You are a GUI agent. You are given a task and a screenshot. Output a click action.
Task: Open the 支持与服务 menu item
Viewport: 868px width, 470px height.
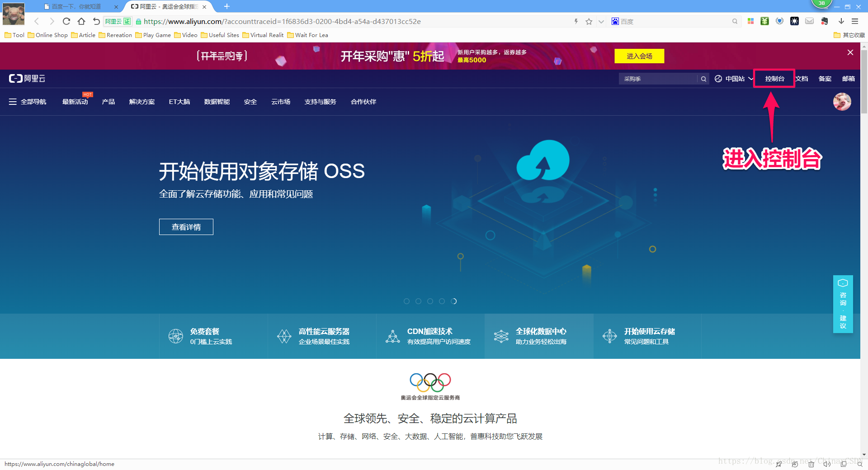pos(321,102)
